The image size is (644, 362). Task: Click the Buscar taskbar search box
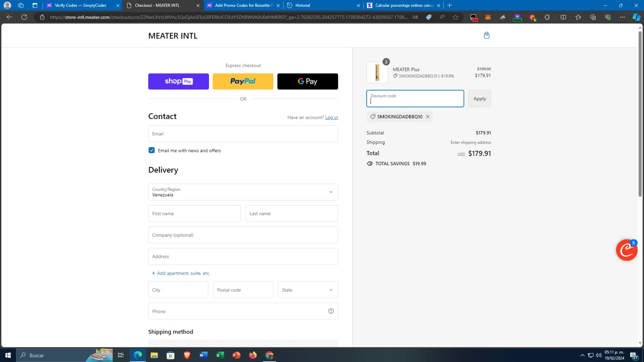pos(64,355)
